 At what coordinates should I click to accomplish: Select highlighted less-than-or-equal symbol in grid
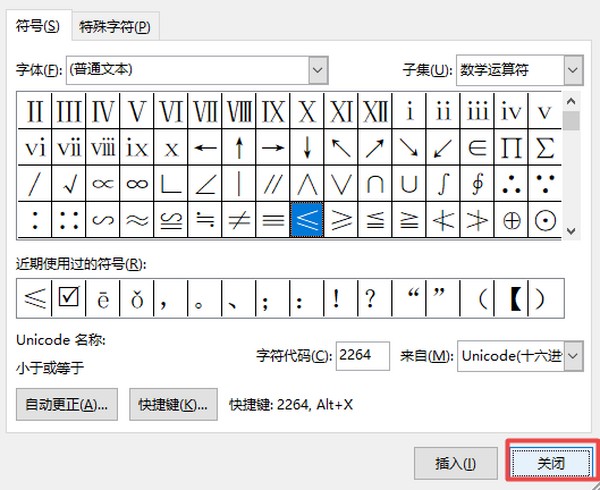pyautogui.click(x=307, y=220)
